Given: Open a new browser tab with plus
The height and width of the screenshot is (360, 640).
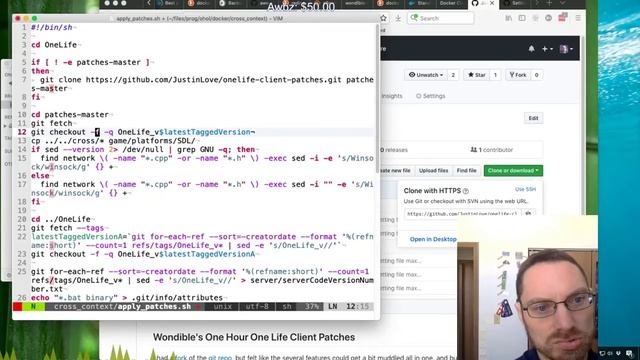Looking at the screenshot, I should (549, 3).
